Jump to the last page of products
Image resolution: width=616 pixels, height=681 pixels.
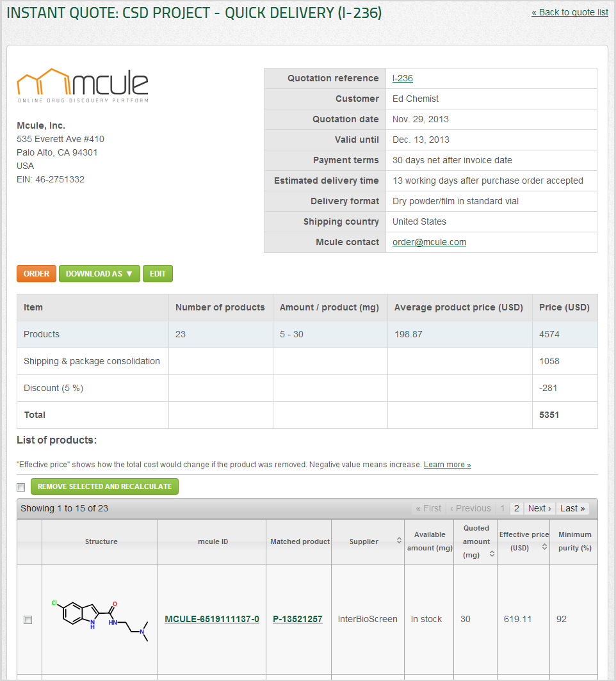coord(572,508)
